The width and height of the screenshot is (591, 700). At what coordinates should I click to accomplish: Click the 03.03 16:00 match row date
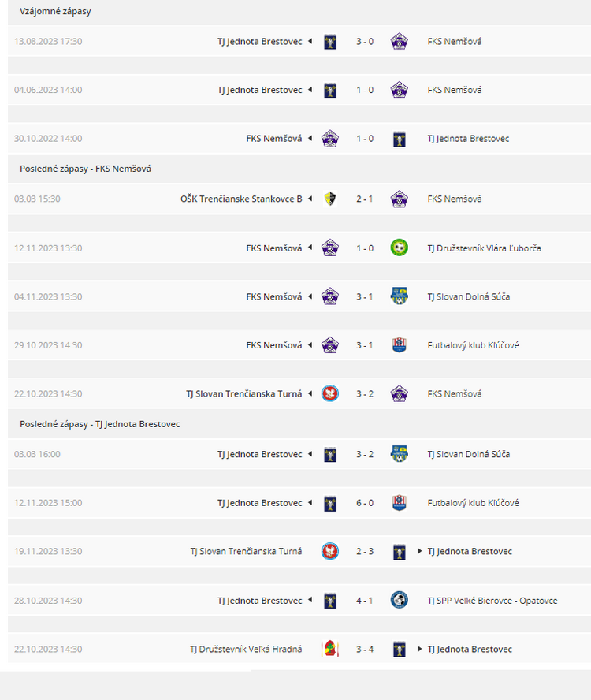[37, 455]
